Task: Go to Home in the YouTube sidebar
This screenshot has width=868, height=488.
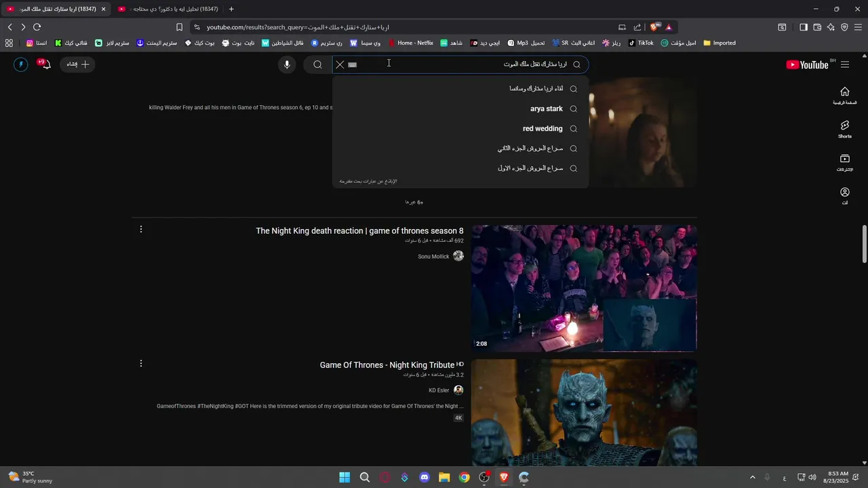Action: 845,95
